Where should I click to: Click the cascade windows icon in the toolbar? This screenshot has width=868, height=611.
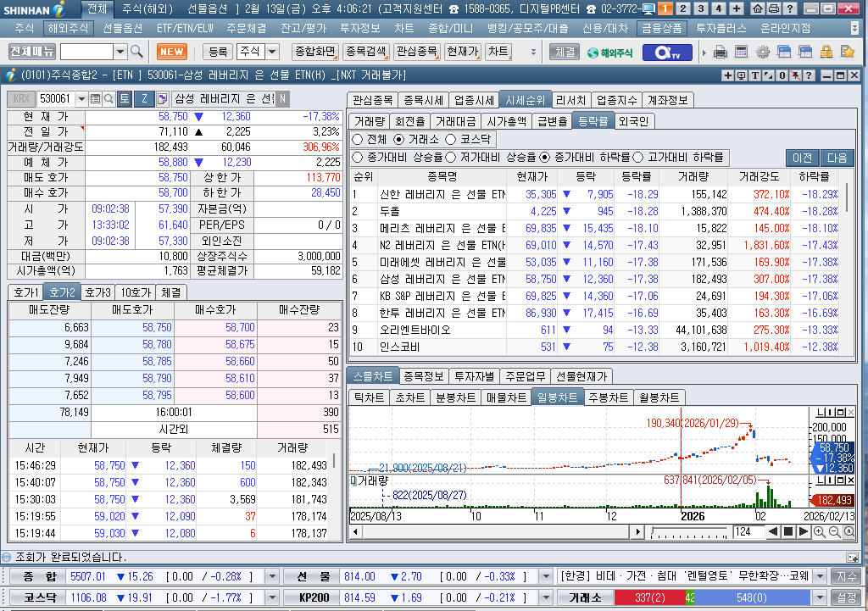[784, 52]
